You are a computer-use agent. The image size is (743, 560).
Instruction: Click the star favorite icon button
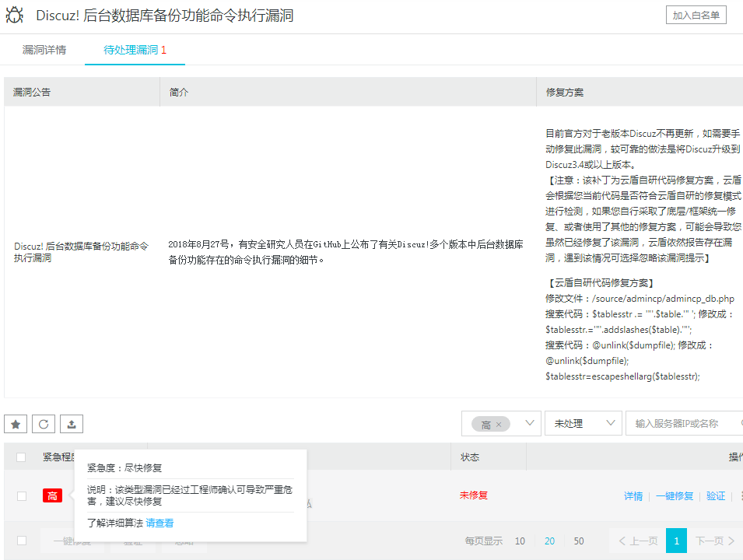tap(16, 424)
